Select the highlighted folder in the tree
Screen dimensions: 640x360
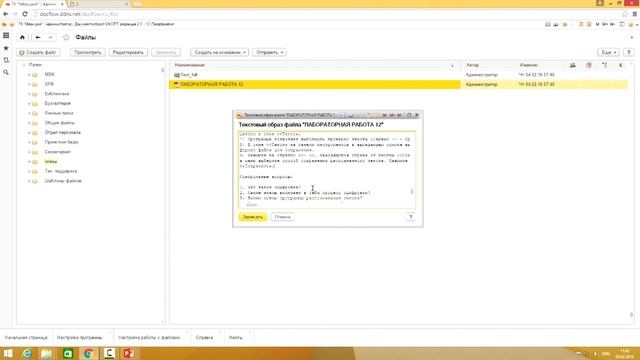[x=51, y=162]
